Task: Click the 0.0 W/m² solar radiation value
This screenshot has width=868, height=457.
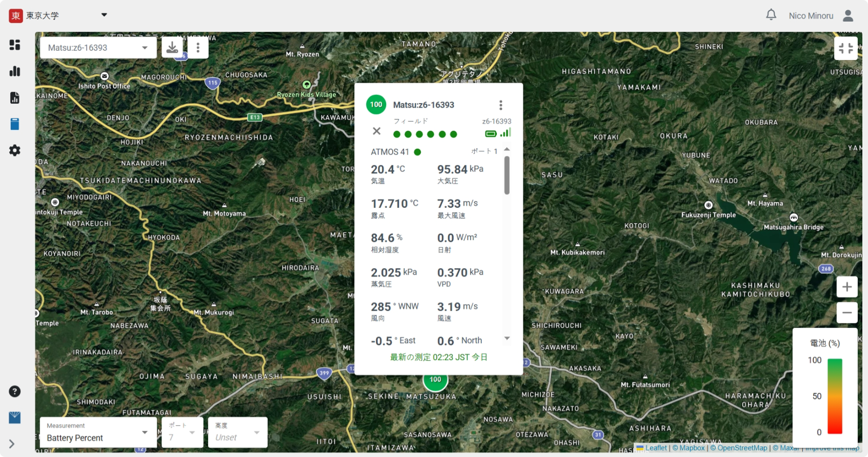Action: click(457, 238)
